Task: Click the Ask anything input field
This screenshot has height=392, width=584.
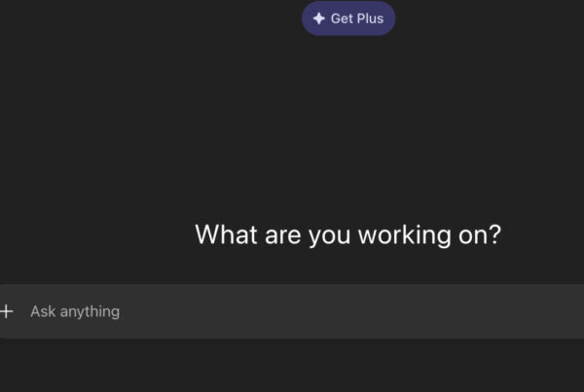Action: (x=292, y=311)
